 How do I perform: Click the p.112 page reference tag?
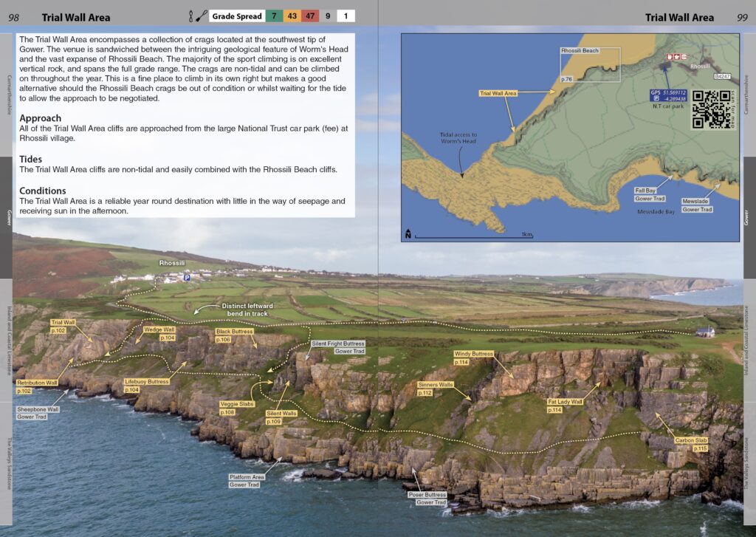(425, 393)
